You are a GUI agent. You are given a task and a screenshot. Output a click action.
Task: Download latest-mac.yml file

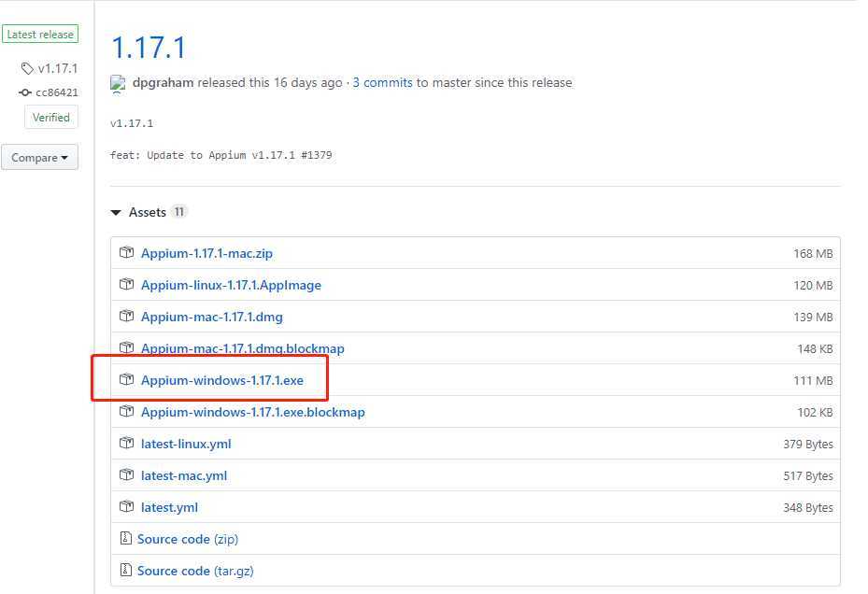[x=184, y=475]
